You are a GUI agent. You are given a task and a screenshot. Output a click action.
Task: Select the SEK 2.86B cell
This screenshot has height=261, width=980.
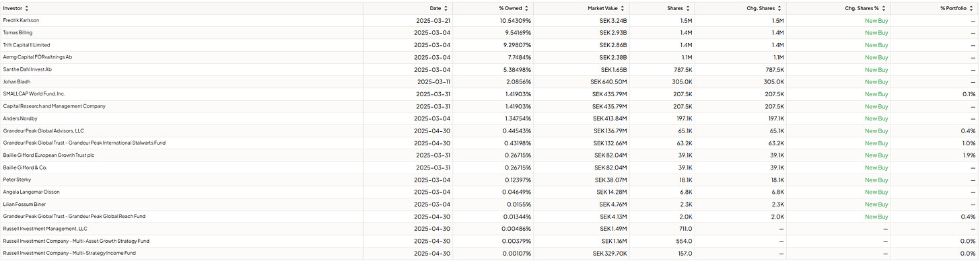pyautogui.click(x=613, y=45)
